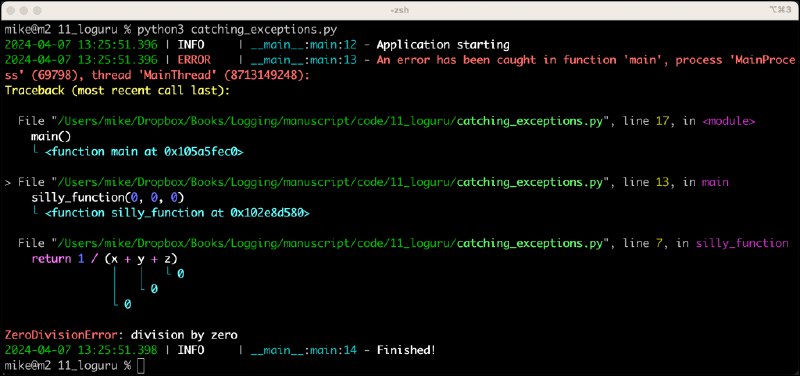Click the process id '(69798)' text
The image size is (800, 376).
(61, 76)
